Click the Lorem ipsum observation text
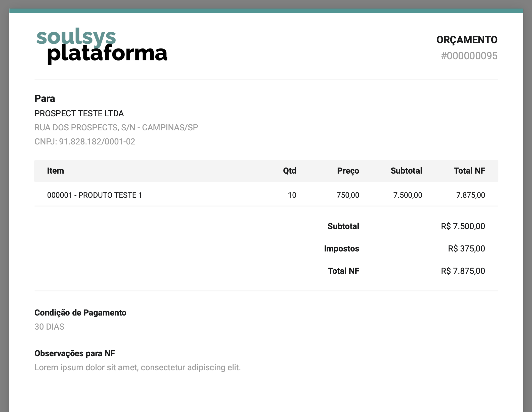Screen dimensions: 532x412 138,368
